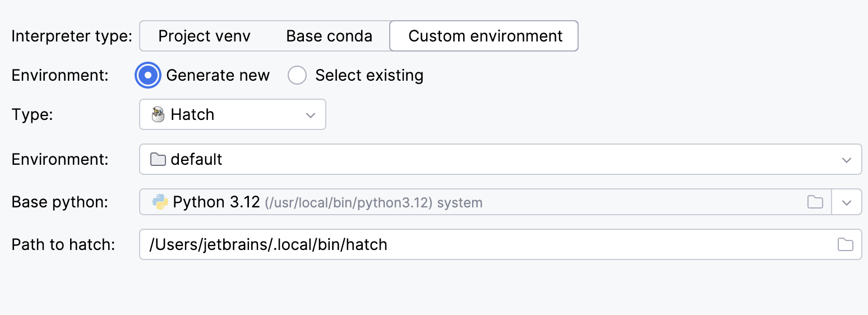Click the folder icon beside default environment
The width and height of the screenshot is (868, 315).
coord(158,159)
